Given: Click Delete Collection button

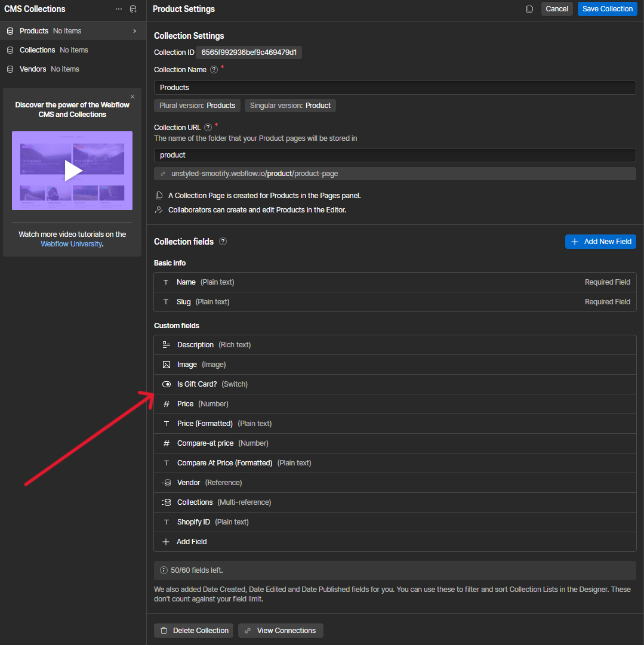Looking at the screenshot, I should pyautogui.click(x=194, y=631).
